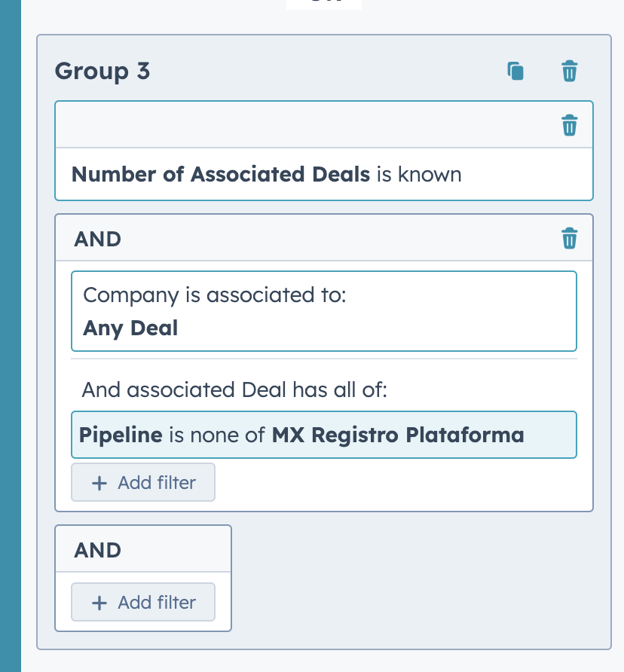Click the AND label of the second filter block
The height and width of the screenshot is (672, 624).
tap(96, 550)
